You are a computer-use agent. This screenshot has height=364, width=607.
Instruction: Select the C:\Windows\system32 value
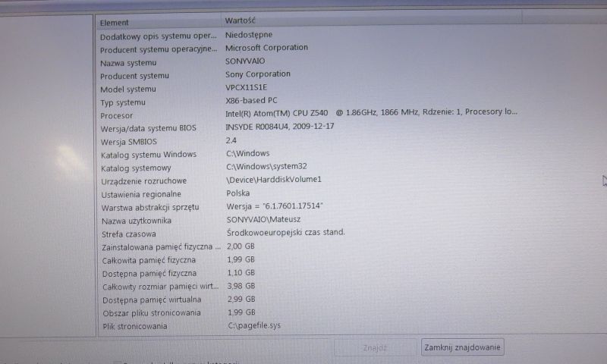(x=266, y=167)
